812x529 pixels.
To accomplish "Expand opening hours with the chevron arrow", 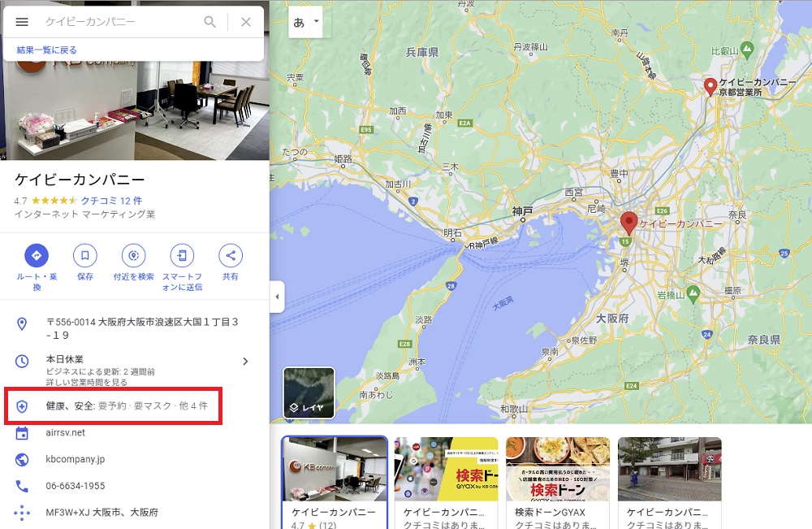I will (245, 361).
